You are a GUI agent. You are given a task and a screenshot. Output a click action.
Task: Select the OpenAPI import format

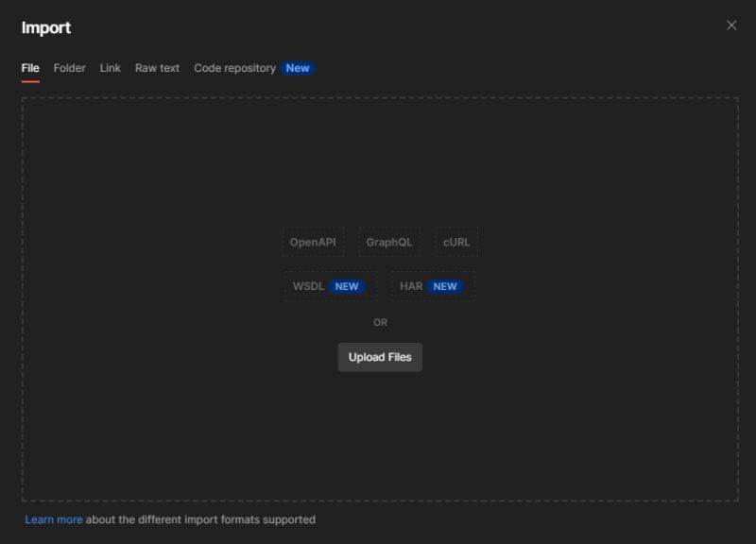point(312,242)
